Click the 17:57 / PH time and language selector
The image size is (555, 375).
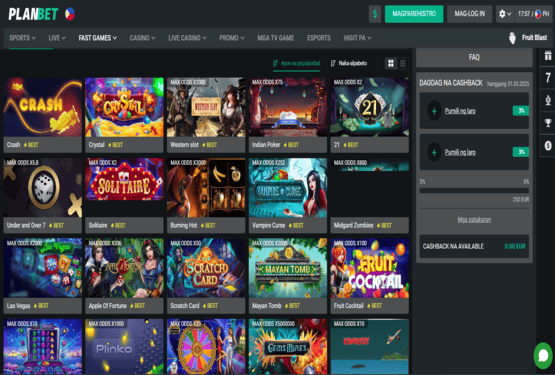[x=533, y=14]
